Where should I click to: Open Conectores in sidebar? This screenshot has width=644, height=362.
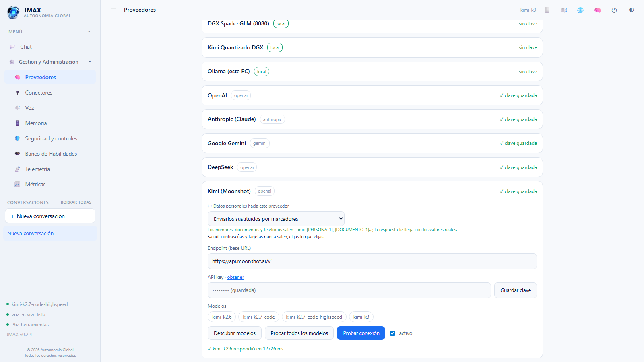50,93
